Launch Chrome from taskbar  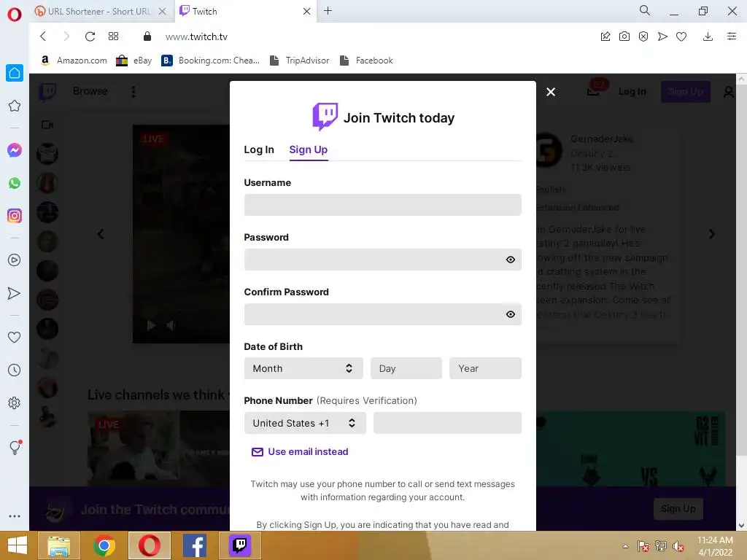[x=104, y=545]
